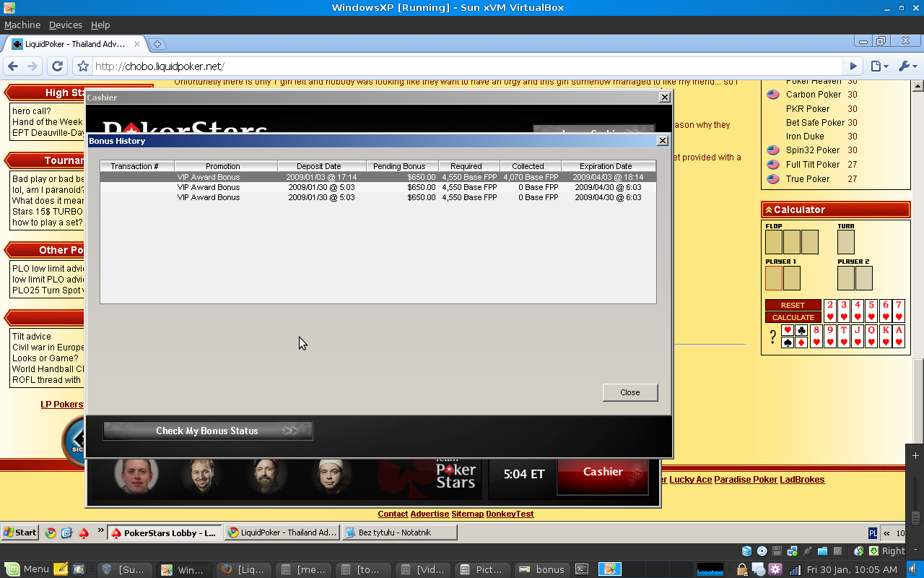The image size is (924, 578).
Task: Go back with browser back arrow
Action: click(x=13, y=66)
